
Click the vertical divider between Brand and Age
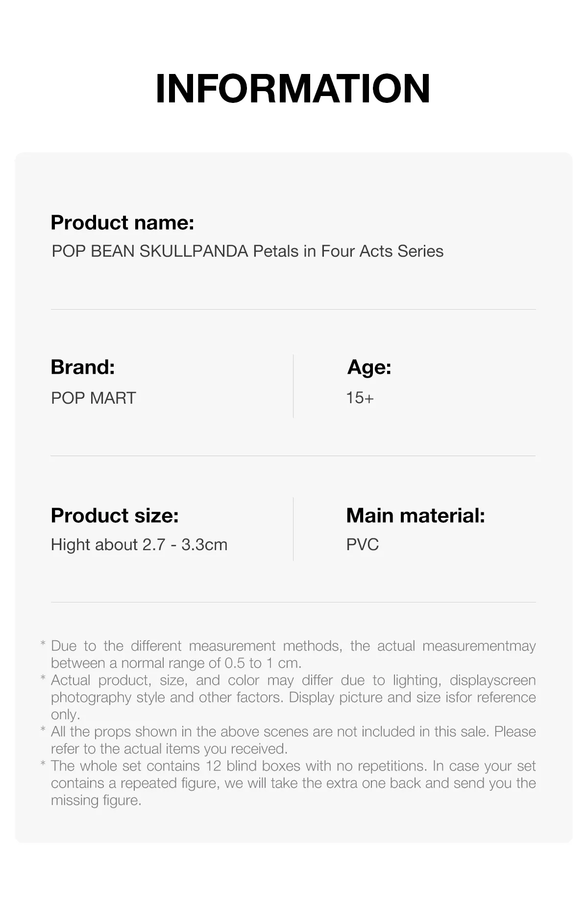pos(294,386)
